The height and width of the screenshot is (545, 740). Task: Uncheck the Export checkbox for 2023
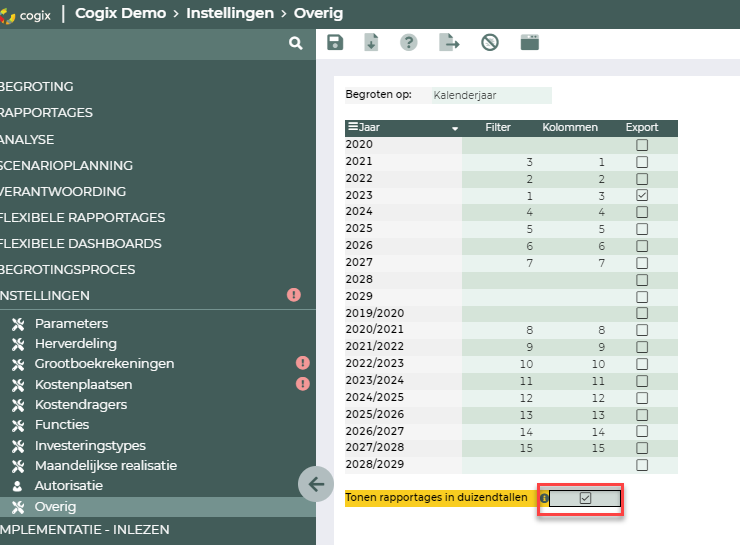coord(642,195)
